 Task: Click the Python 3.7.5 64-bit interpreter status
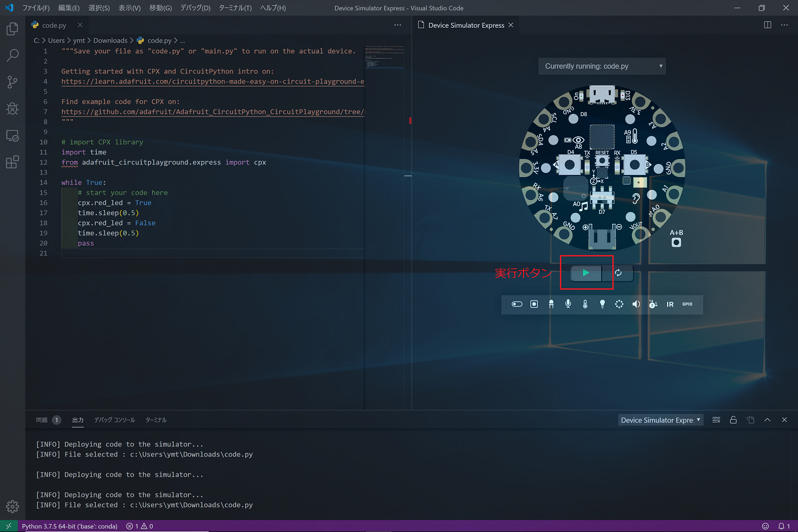click(x=70, y=526)
